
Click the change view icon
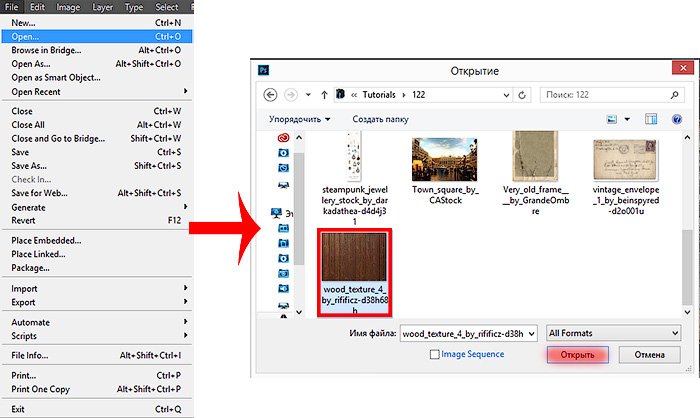(x=612, y=119)
